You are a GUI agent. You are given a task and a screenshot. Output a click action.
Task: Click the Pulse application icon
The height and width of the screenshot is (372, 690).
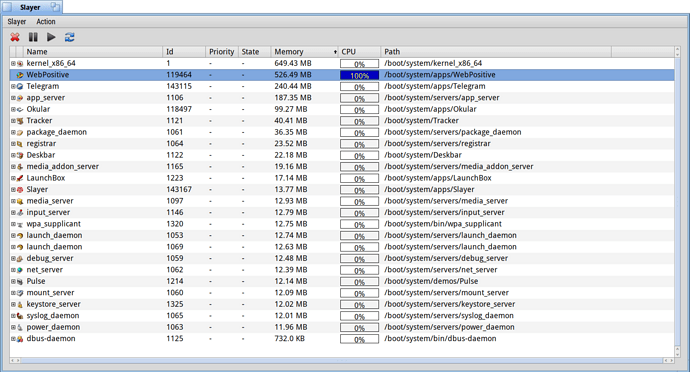tap(20, 281)
